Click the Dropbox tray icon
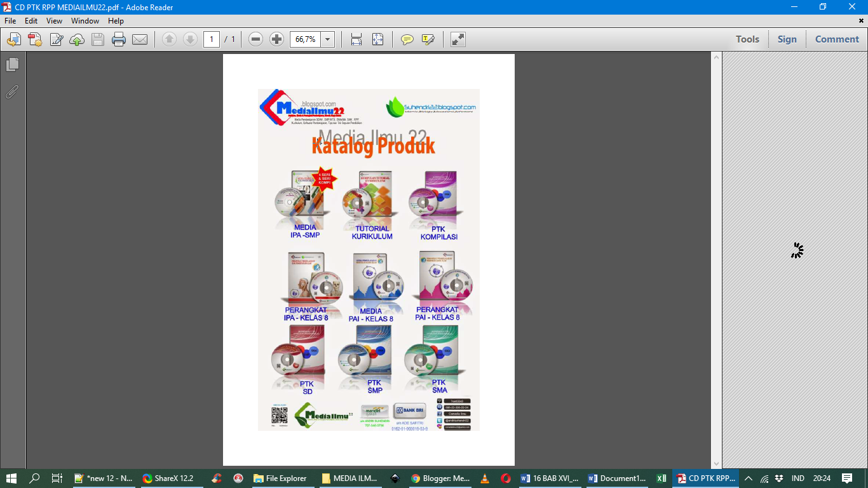Image resolution: width=868 pixels, height=488 pixels. coord(780,478)
